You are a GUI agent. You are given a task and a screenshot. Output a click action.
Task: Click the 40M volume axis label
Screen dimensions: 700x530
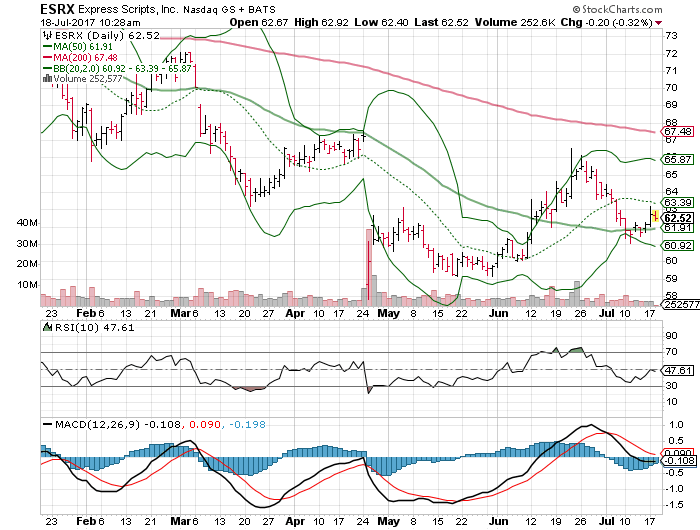coord(27,222)
